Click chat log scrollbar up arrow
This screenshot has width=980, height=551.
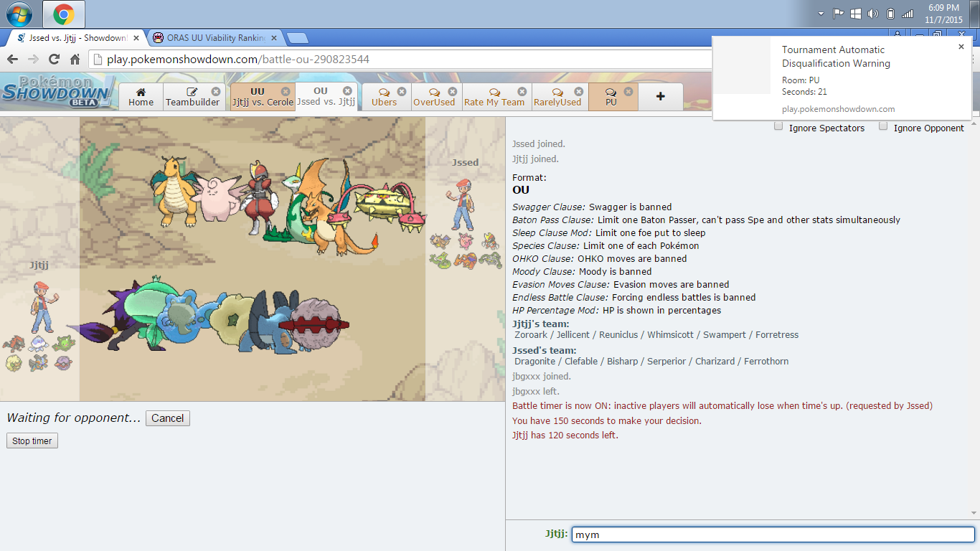click(x=974, y=123)
